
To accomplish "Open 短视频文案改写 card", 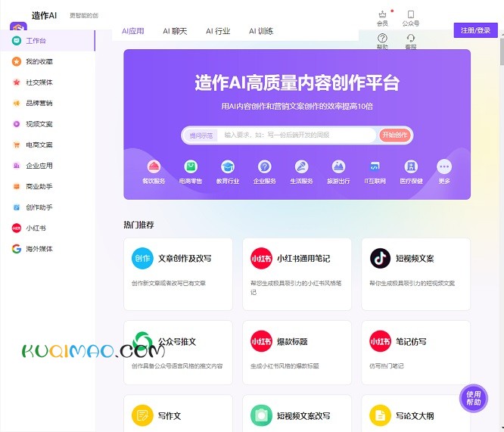I will pyautogui.click(x=297, y=414).
